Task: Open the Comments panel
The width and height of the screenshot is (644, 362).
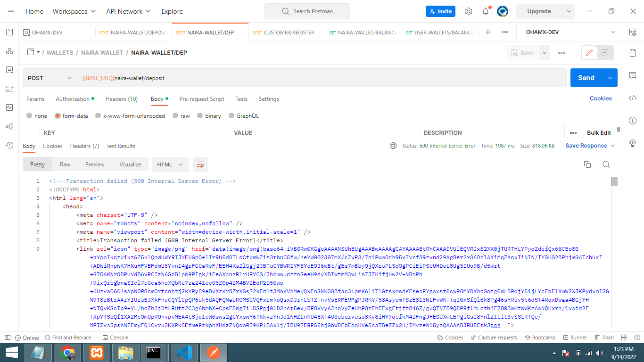Action: [633, 75]
